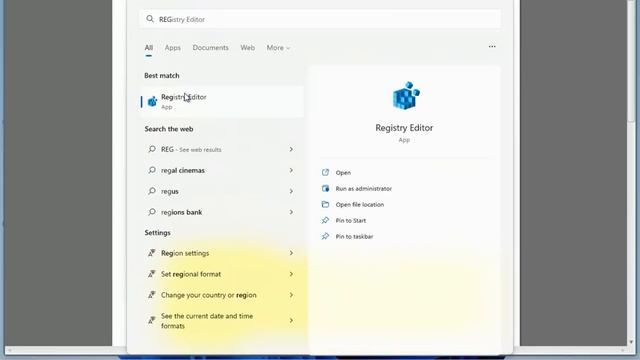Click the search icon beside regus
The width and height of the screenshot is (640, 360).
(152, 191)
